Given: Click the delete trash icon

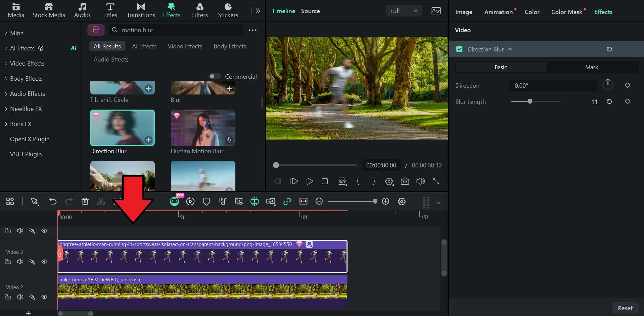Looking at the screenshot, I should coord(85,201).
